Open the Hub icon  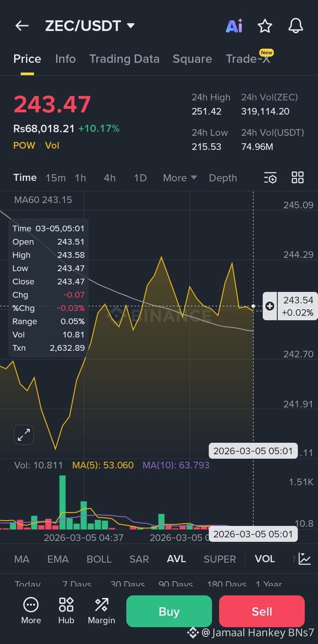66,610
